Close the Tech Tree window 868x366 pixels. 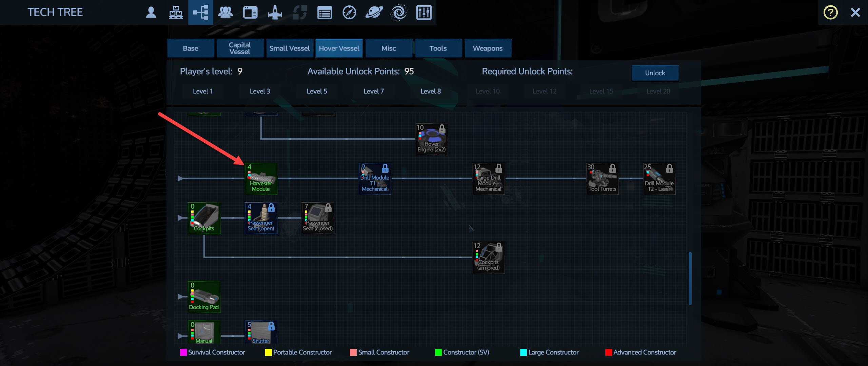tap(855, 13)
